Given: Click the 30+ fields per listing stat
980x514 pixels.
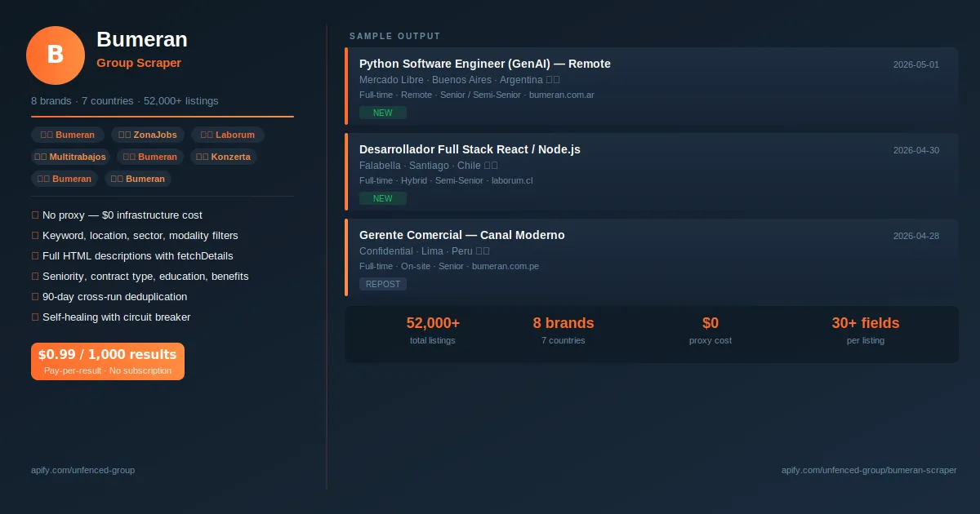Looking at the screenshot, I should click(866, 330).
